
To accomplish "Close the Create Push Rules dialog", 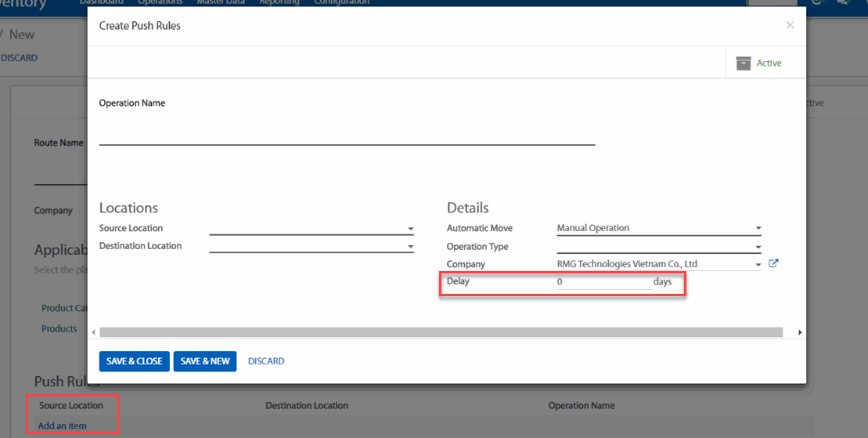I will coord(790,25).
